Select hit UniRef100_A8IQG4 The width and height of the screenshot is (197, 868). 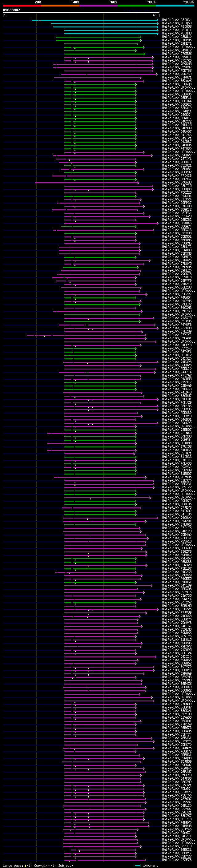coord(177,20)
